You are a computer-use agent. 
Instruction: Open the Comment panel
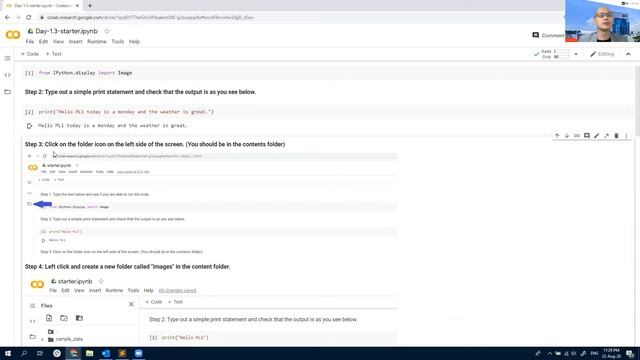tap(549, 36)
